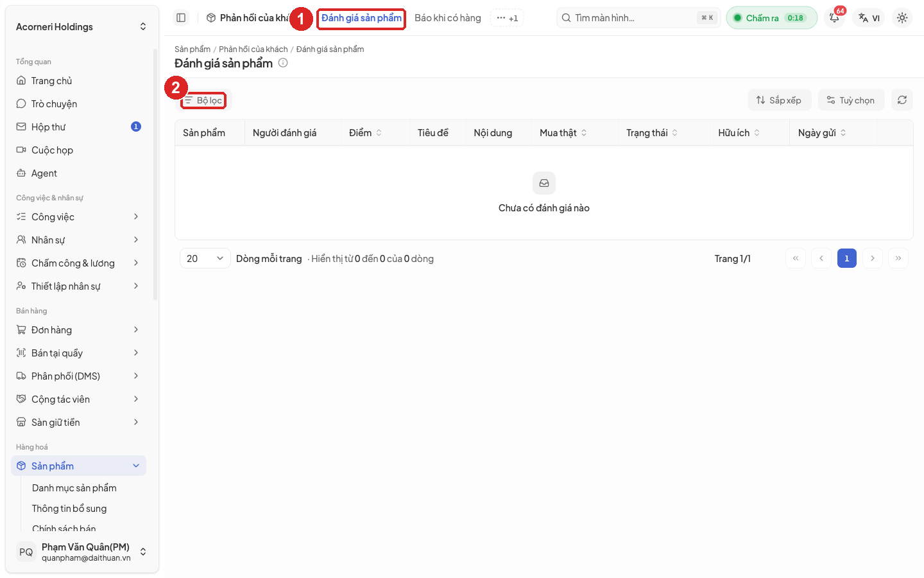Viewport: 924px width, 578px height.
Task: Go to previous page arrow
Action: click(x=821, y=258)
